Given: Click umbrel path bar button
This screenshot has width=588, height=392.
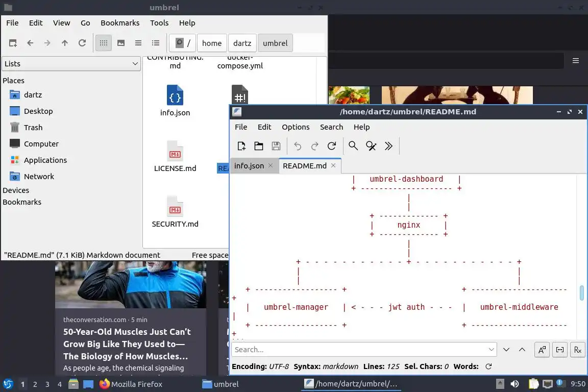Looking at the screenshot, I should (275, 43).
